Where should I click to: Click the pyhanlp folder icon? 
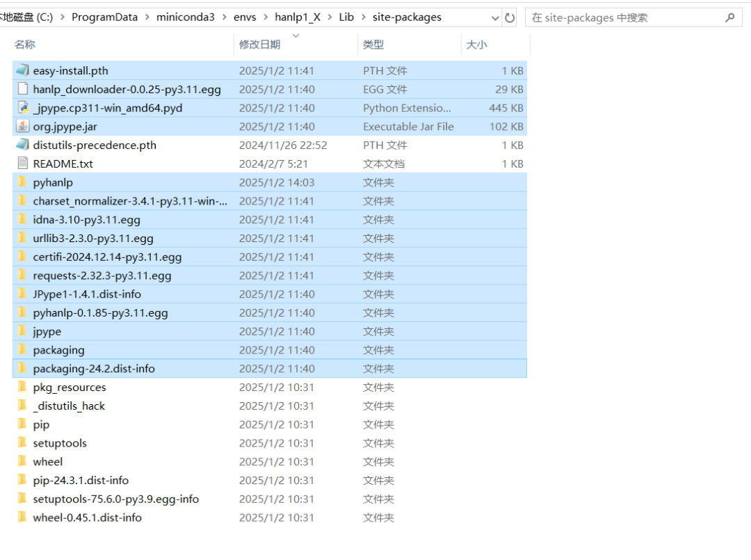[22, 182]
